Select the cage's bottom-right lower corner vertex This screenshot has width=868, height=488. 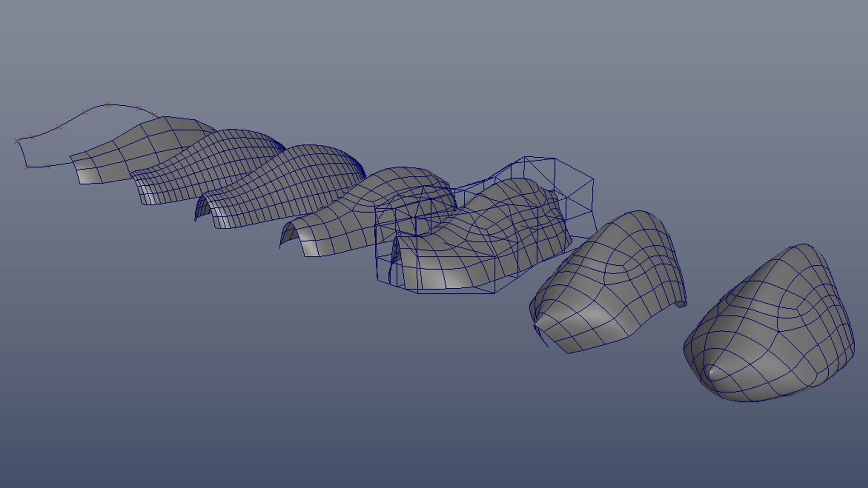click(x=494, y=293)
